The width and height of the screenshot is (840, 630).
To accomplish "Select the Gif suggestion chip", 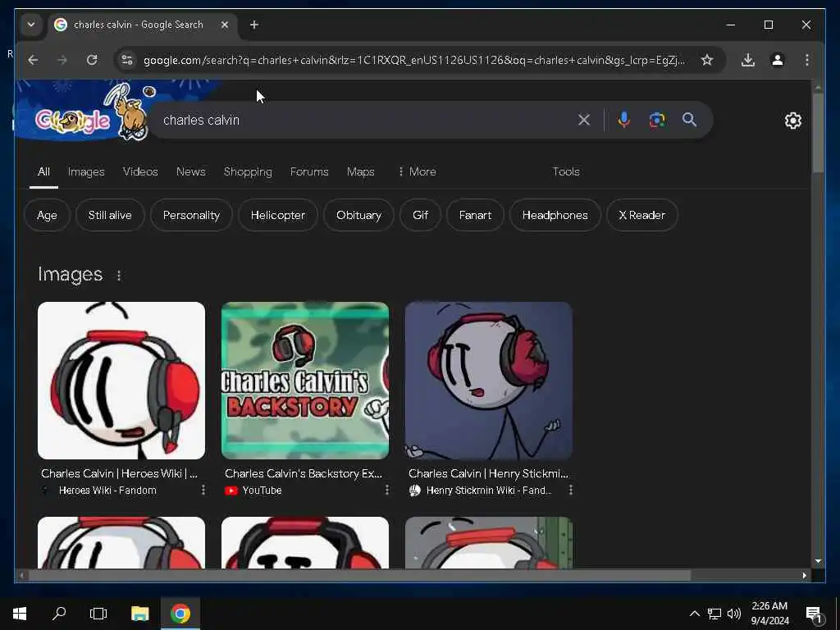I will 420,215.
